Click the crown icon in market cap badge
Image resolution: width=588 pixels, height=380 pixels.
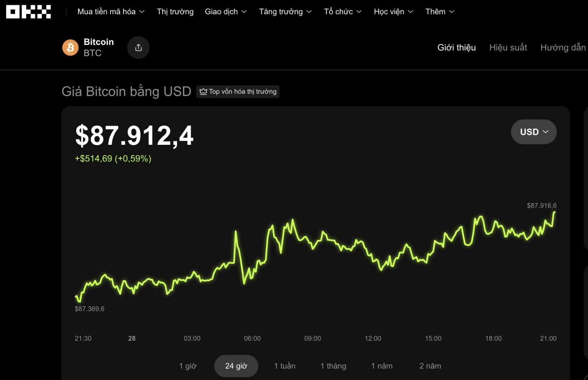pos(203,92)
